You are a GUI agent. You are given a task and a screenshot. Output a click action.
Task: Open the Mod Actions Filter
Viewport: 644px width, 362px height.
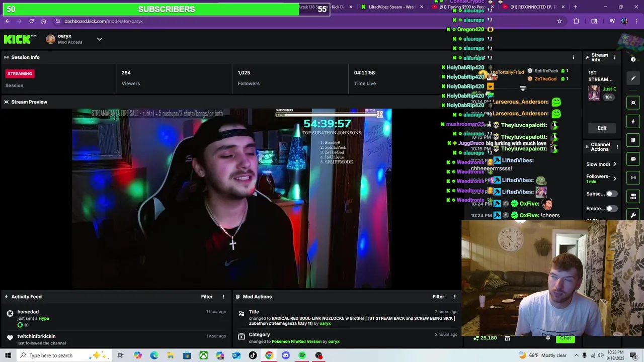pos(438,297)
